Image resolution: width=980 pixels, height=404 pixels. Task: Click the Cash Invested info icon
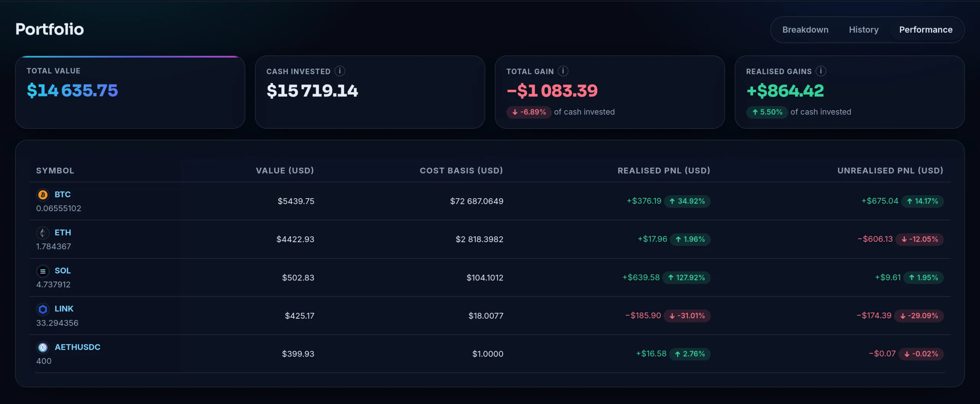click(x=340, y=71)
